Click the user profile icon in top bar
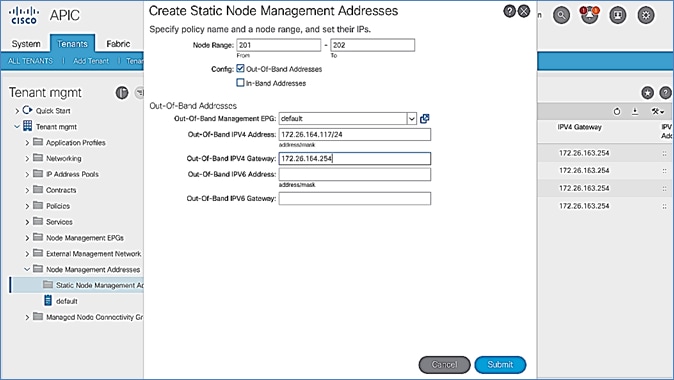 pos(618,15)
